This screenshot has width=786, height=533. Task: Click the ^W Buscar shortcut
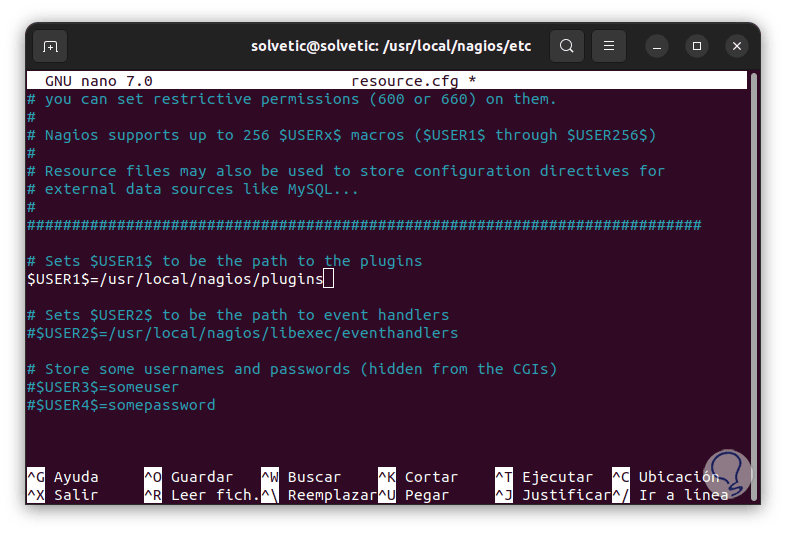pyautogui.click(x=301, y=477)
